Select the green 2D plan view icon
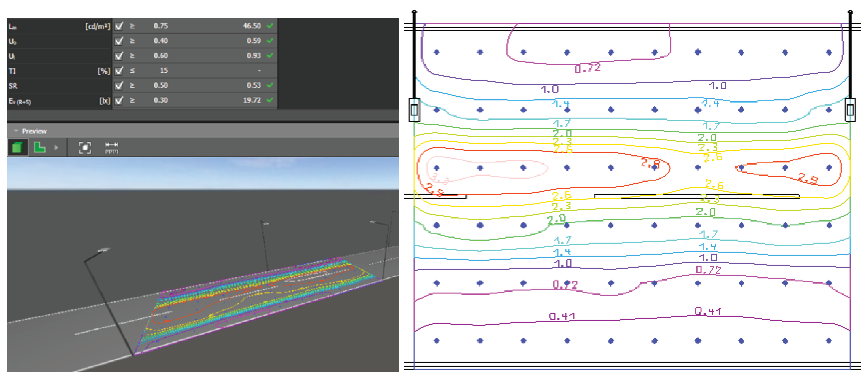 (39, 147)
